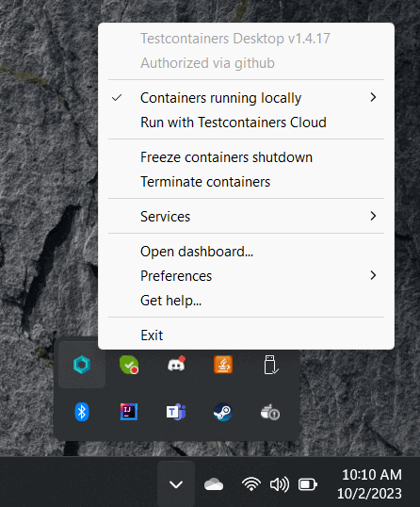Image resolution: width=420 pixels, height=507 pixels.
Task: Click the IntelliJ IDEA tray icon
Action: coord(129,412)
